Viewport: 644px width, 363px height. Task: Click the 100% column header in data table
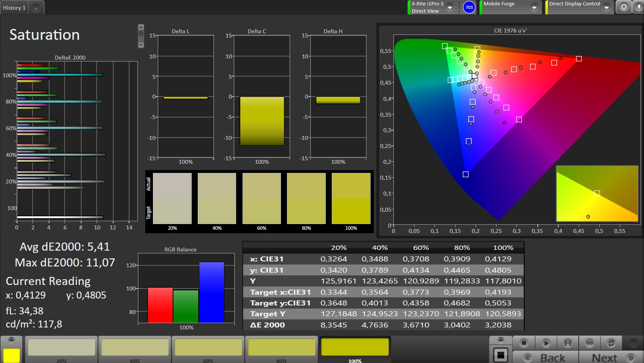503,248
